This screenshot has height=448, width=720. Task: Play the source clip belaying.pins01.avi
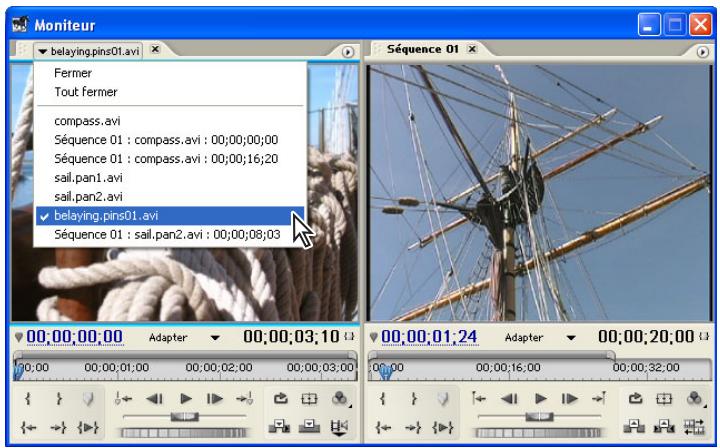(x=186, y=398)
